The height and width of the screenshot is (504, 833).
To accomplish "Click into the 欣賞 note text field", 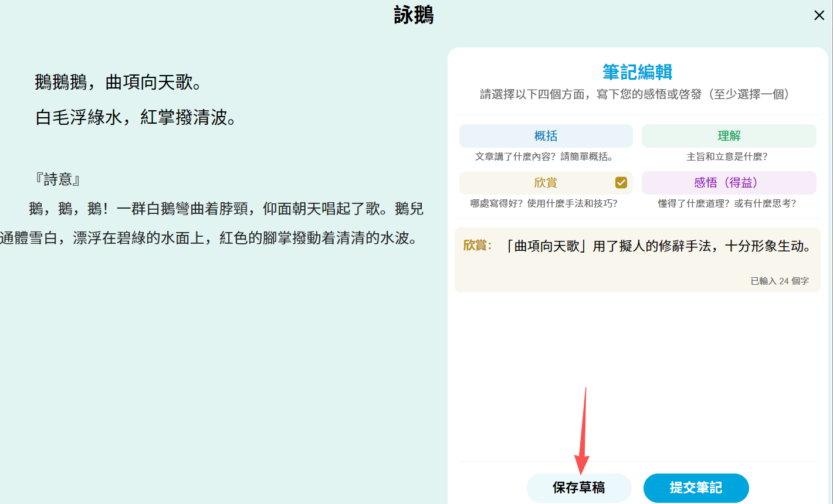I will point(657,247).
